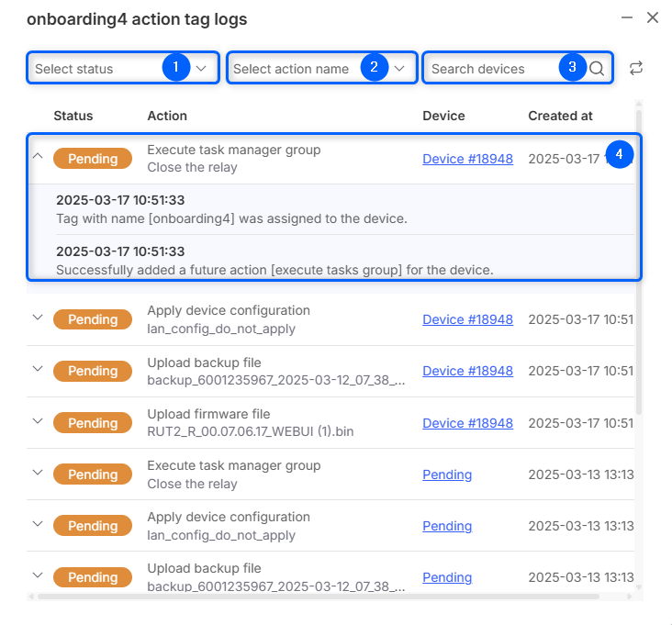Click Pending status badge in Upload firmware file row
Image resolution: width=672 pixels, height=625 pixels.
[93, 423]
